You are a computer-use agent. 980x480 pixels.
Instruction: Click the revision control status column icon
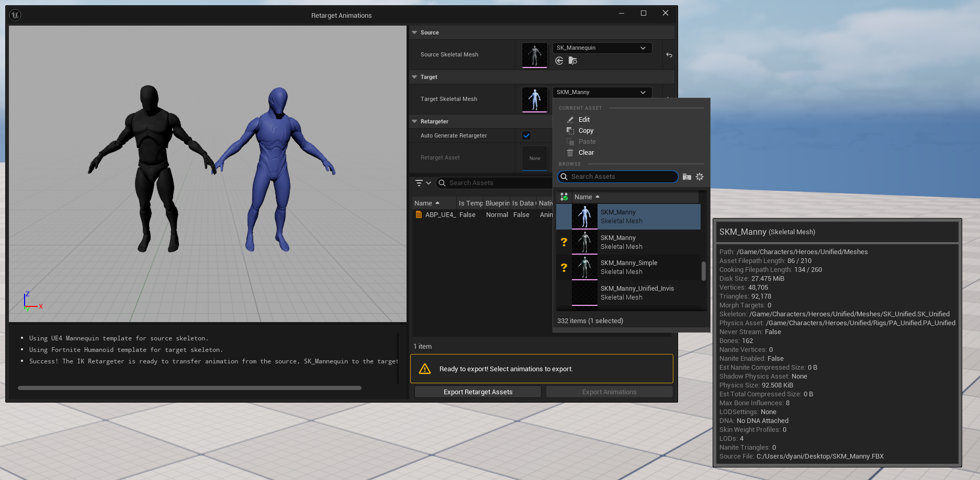point(564,197)
